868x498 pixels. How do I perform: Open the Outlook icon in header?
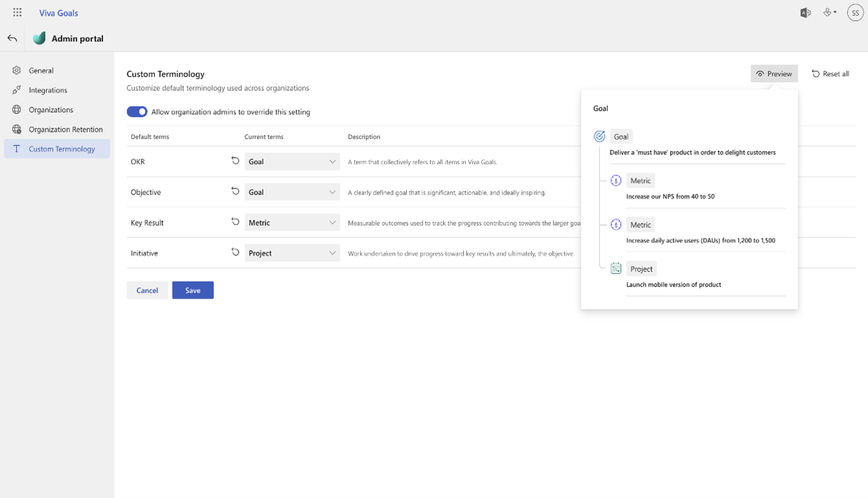(x=806, y=12)
